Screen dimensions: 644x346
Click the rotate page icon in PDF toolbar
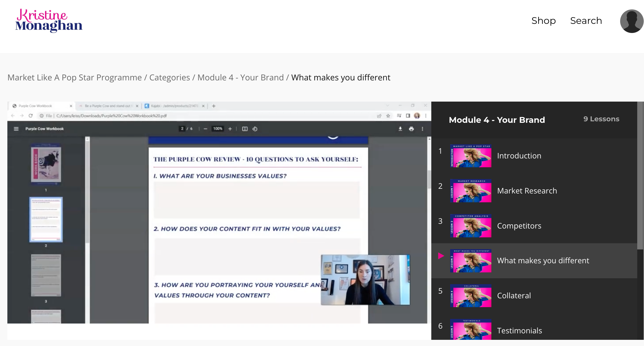coord(255,129)
